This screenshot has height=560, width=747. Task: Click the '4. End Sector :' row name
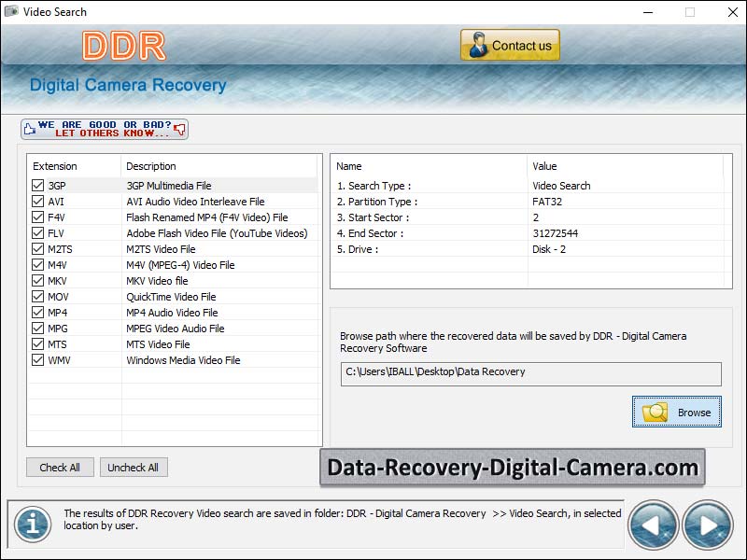370,233
